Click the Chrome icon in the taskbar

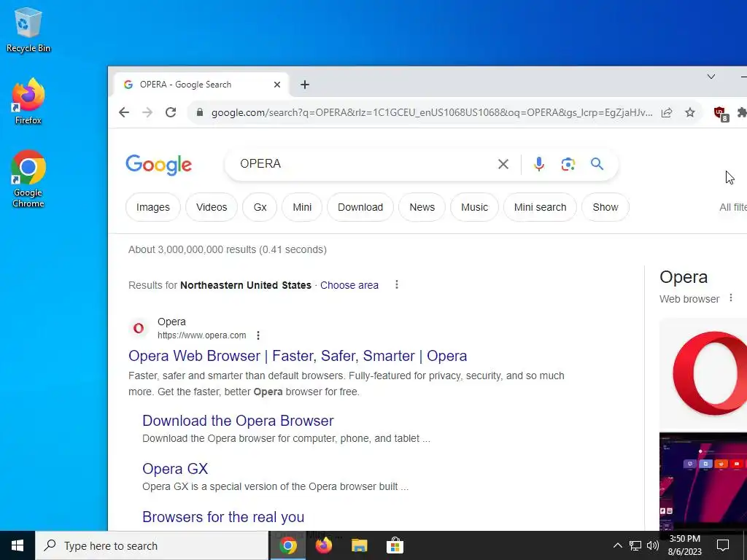tap(287, 545)
